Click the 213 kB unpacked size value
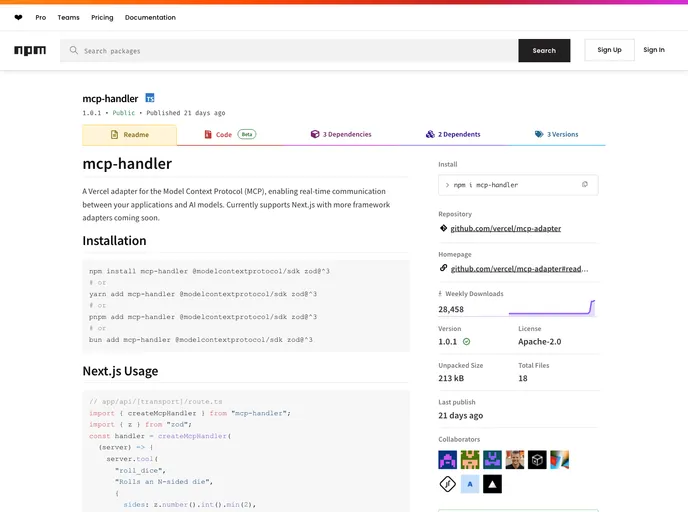688x512 pixels. [451, 378]
